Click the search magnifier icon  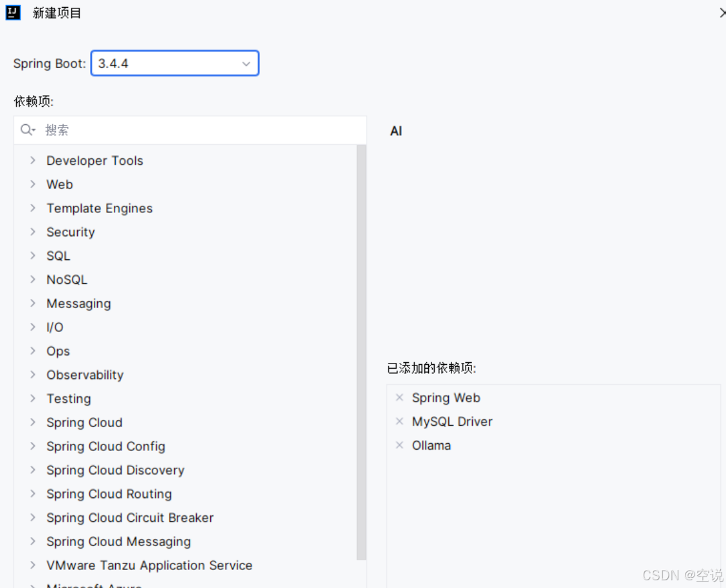click(27, 130)
